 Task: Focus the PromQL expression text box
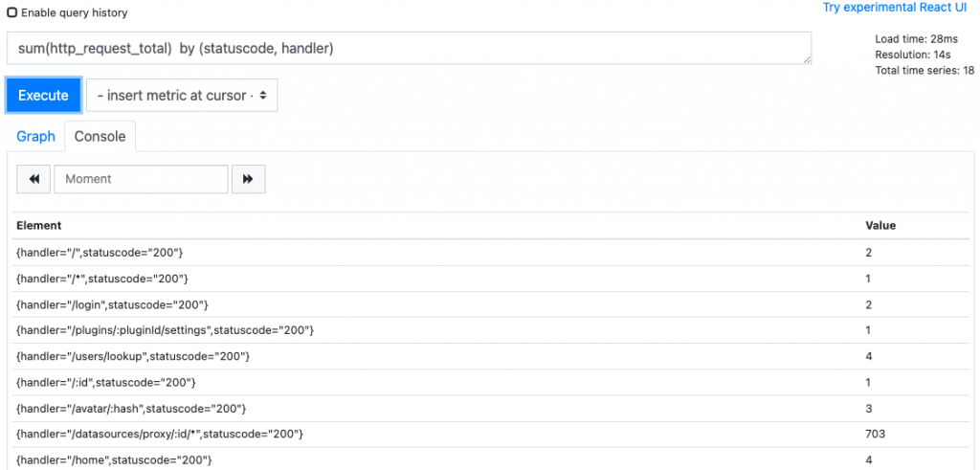click(410, 48)
